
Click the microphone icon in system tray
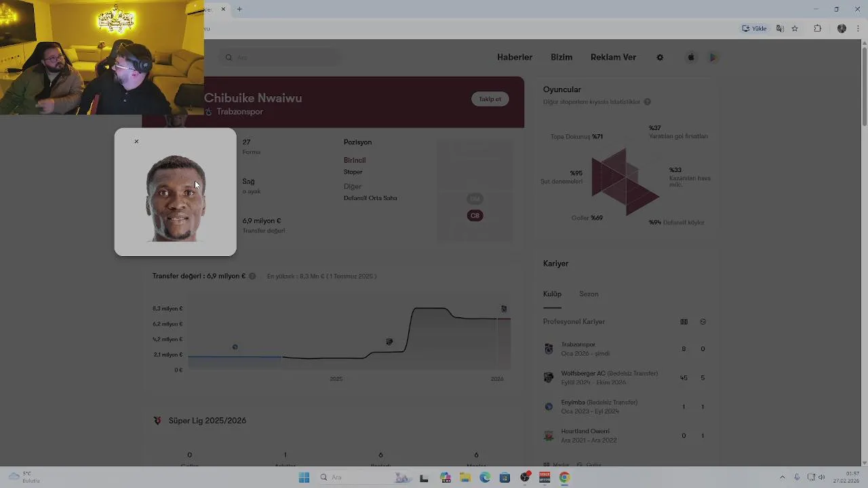[797, 477]
